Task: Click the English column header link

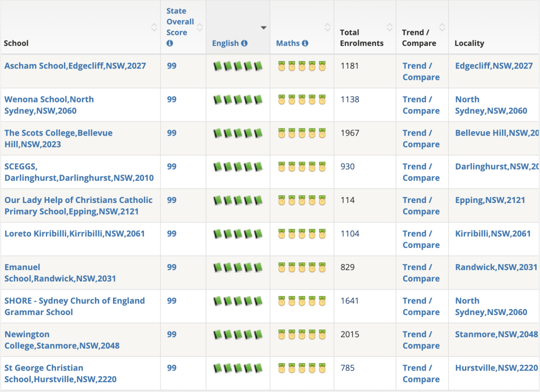Action: tap(225, 43)
